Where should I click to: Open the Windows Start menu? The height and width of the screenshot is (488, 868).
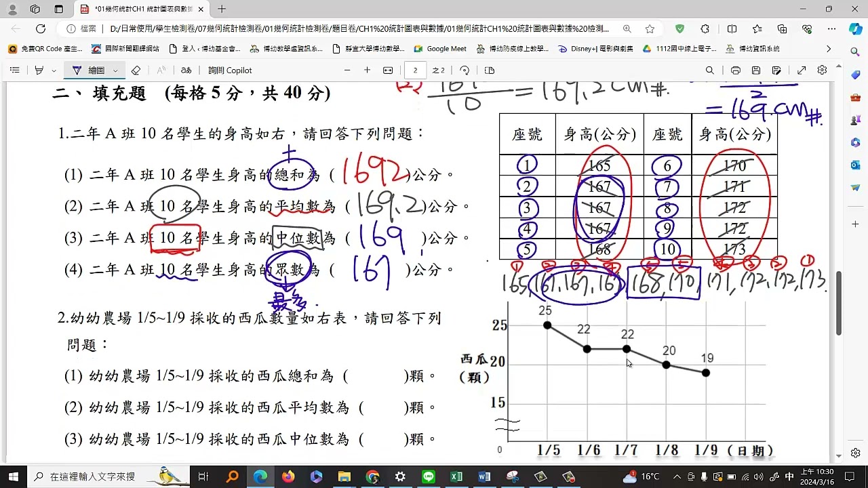[13, 476]
